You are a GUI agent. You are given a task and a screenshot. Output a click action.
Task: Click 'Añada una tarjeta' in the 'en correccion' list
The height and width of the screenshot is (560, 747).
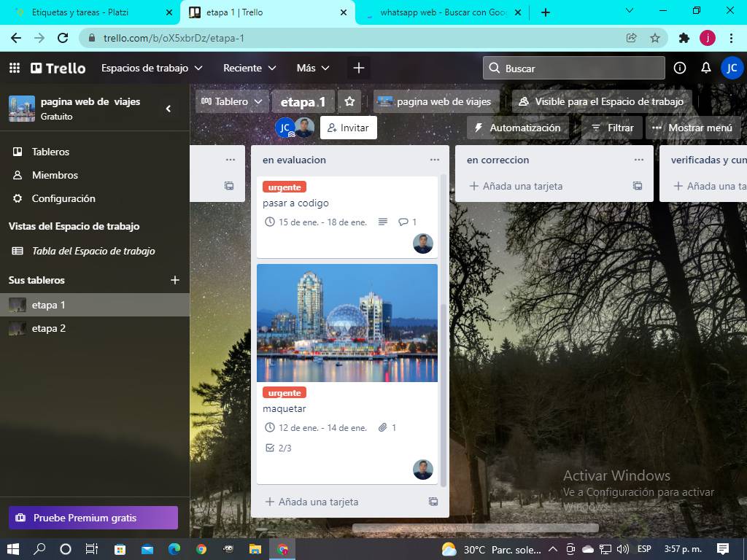click(516, 186)
